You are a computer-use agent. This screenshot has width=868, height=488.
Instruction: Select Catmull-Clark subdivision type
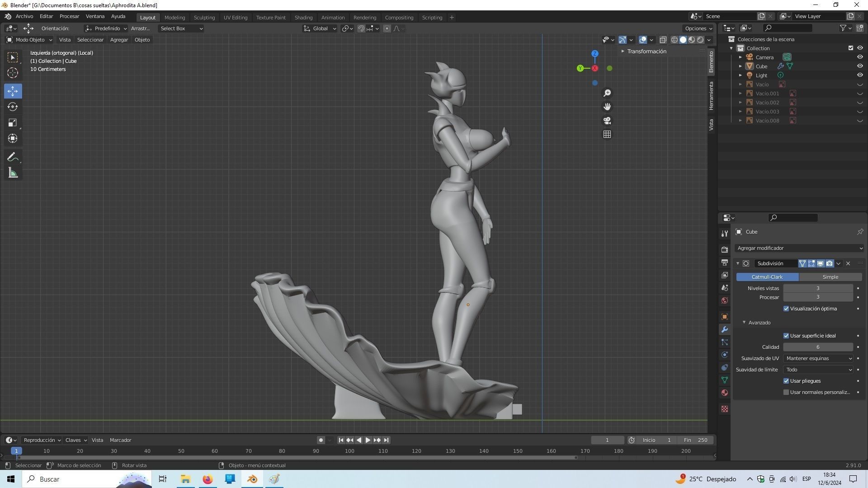click(x=767, y=277)
